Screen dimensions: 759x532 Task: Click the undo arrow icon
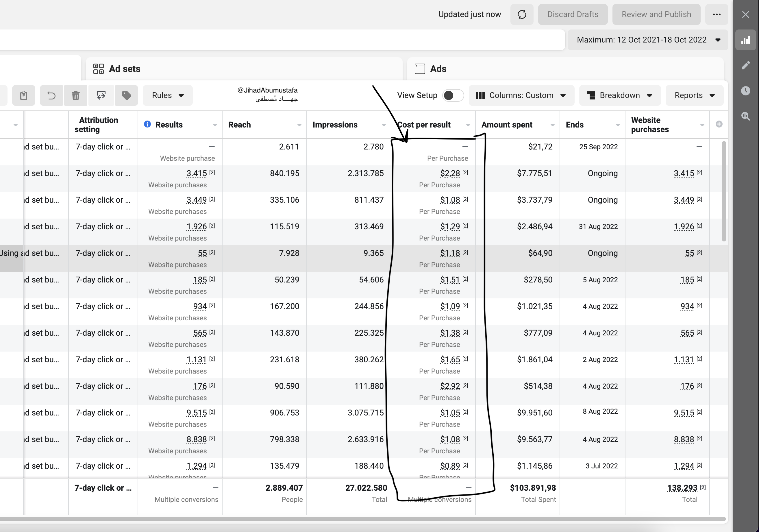tap(51, 95)
